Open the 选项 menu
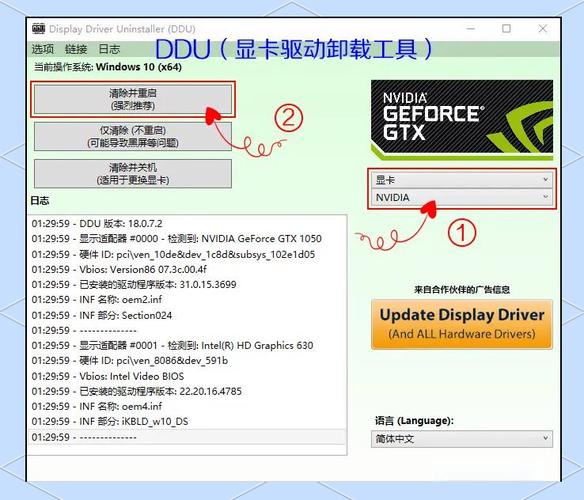 tap(42, 49)
